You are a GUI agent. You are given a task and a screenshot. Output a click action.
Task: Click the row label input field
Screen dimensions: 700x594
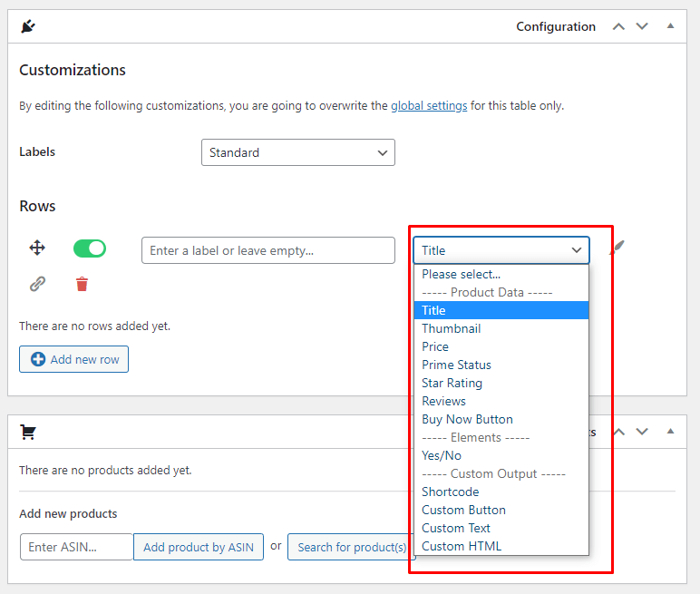pyautogui.click(x=268, y=250)
